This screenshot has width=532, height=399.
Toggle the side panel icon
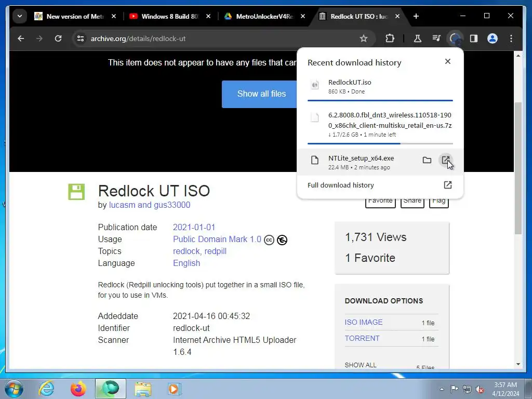474,38
